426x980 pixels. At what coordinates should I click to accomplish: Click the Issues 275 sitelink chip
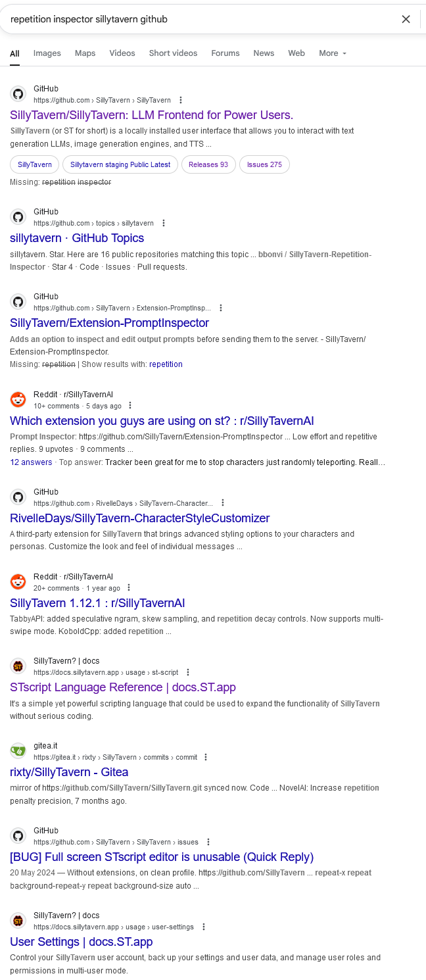[264, 164]
